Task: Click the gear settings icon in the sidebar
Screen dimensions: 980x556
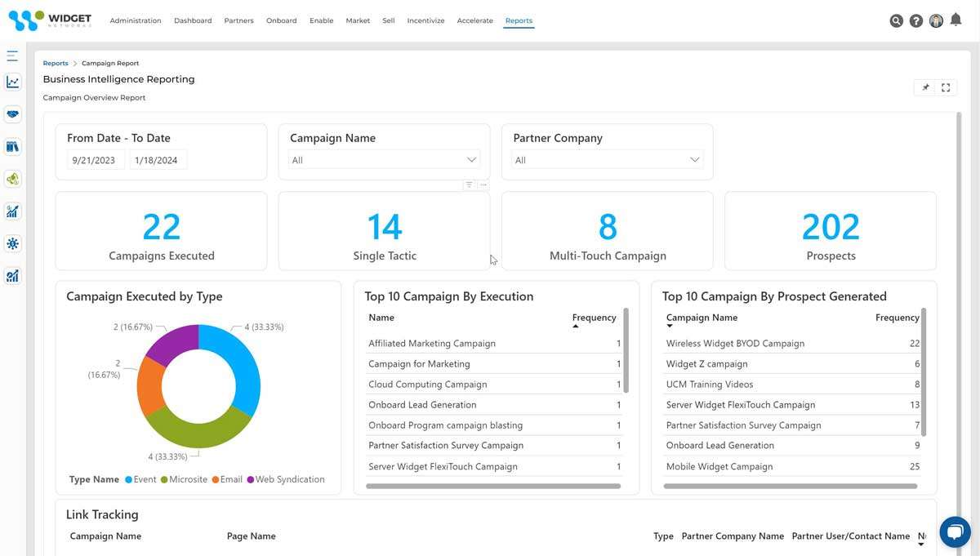Action: coord(11,243)
